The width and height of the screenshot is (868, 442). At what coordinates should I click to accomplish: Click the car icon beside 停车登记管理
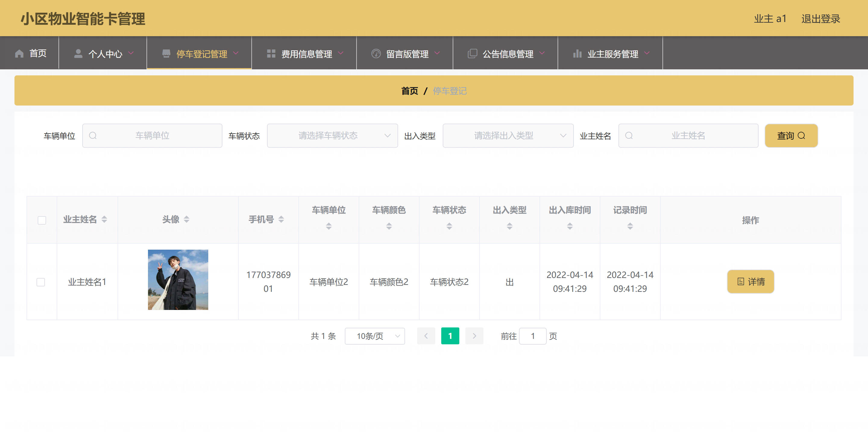pyautogui.click(x=166, y=54)
